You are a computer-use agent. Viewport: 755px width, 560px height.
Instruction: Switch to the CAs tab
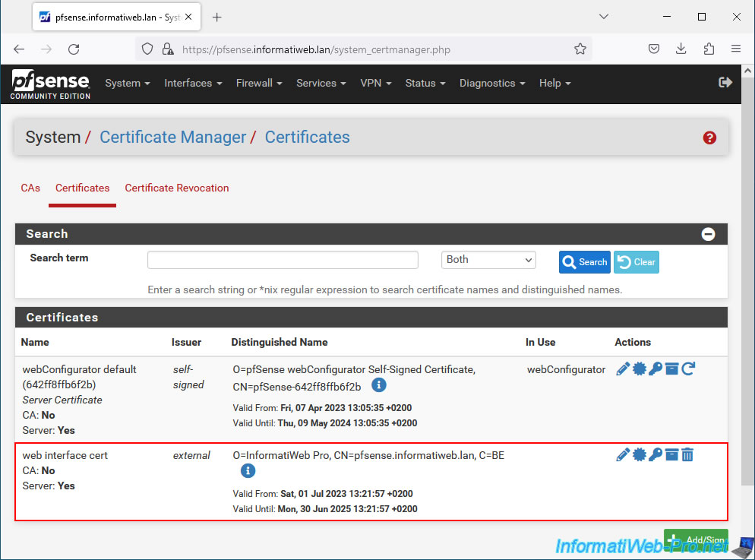tap(30, 188)
